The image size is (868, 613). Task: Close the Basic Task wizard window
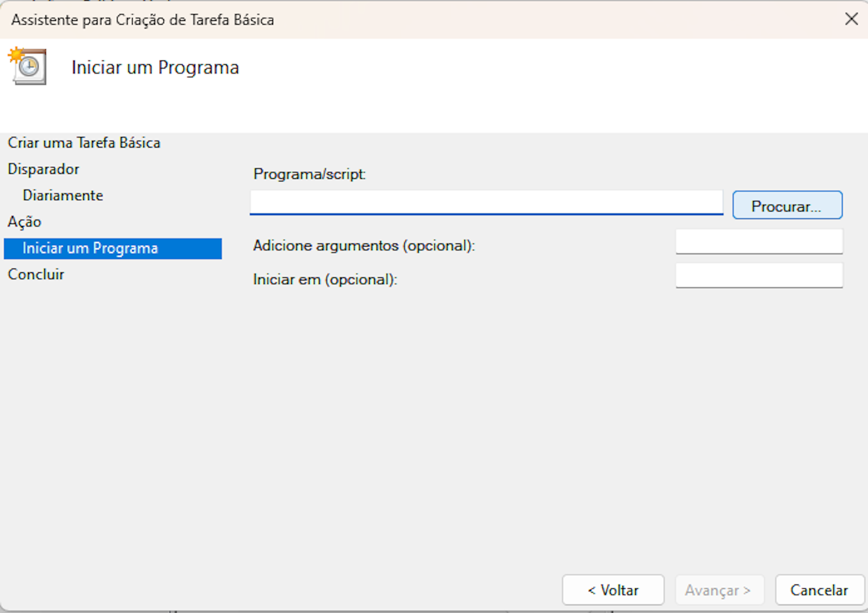click(x=851, y=19)
